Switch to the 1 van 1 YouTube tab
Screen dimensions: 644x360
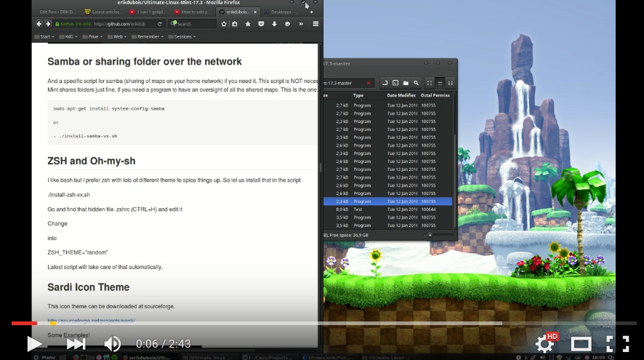[148, 12]
